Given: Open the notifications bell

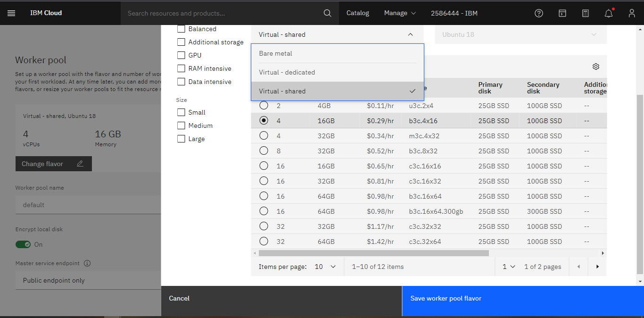Looking at the screenshot, I should (609, 13).
